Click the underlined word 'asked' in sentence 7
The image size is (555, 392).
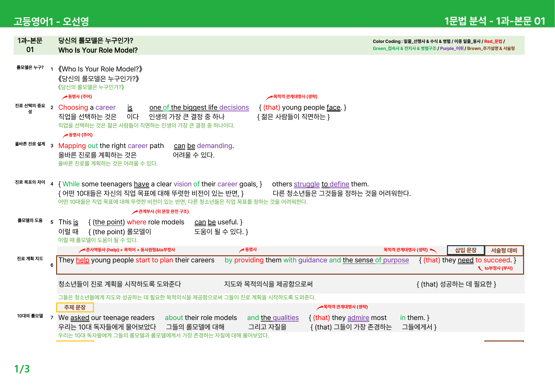pos(80,318)
